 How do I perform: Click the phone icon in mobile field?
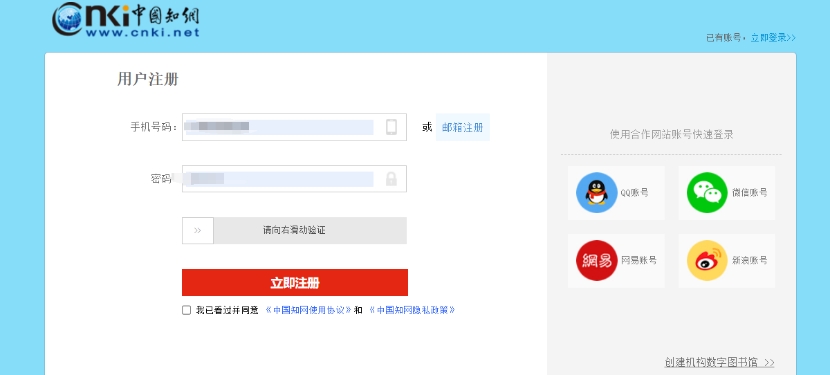pyautogui.click(x=391, y=127)
